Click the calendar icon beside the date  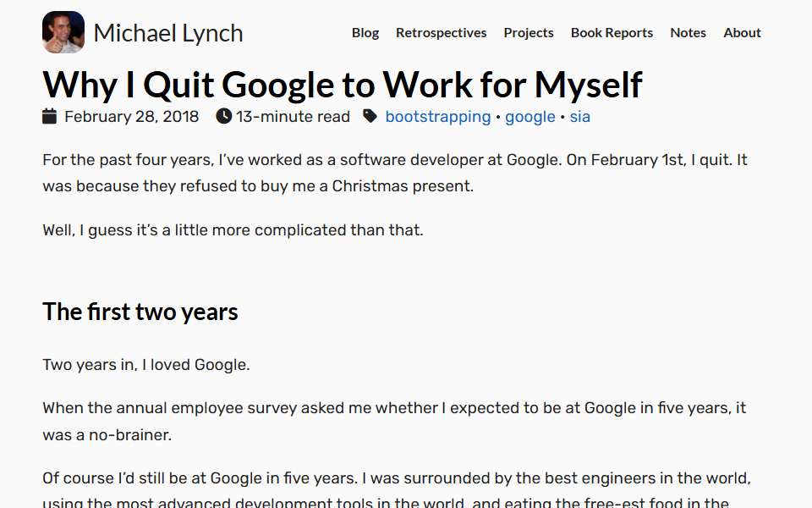(49, 116)
